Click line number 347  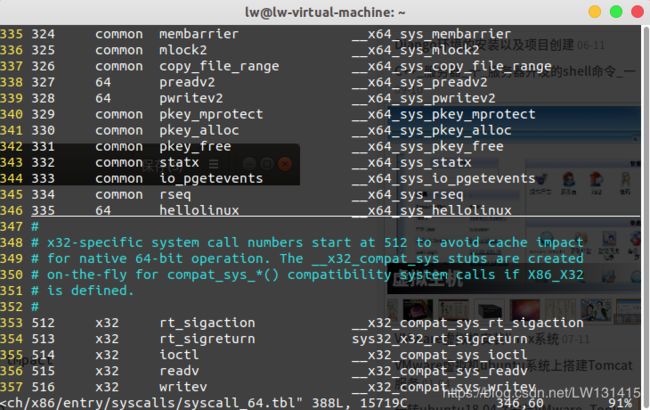(11, 227)
